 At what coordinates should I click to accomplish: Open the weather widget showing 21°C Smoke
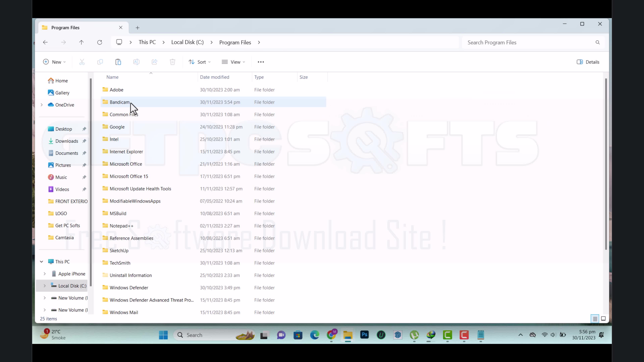pos(53,335)
